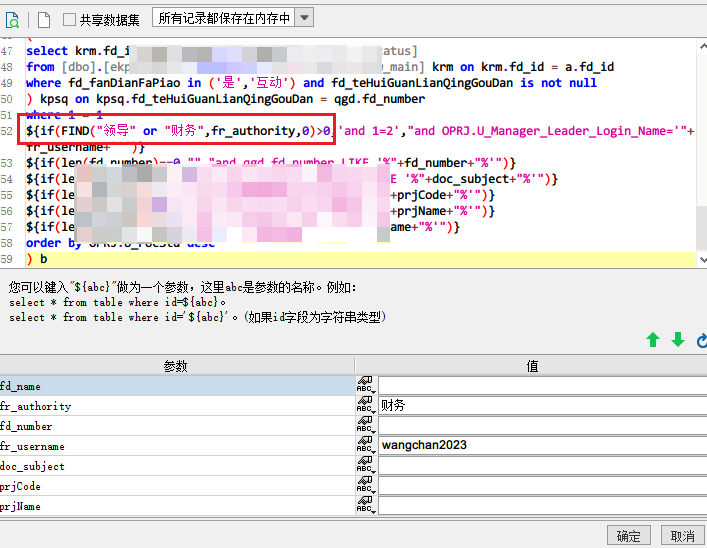Toggle the 共享数据集 checkbox
The width and height of the screenshot is (707, 548).
pyautogui.click(x=69, y=19)
